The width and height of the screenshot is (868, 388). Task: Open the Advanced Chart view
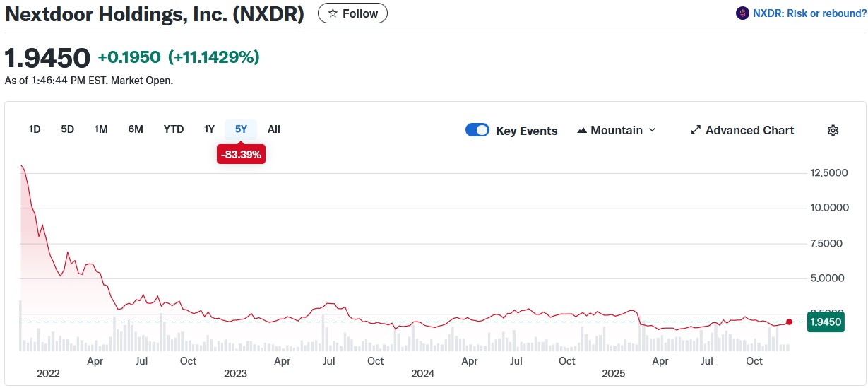(742, 130)
